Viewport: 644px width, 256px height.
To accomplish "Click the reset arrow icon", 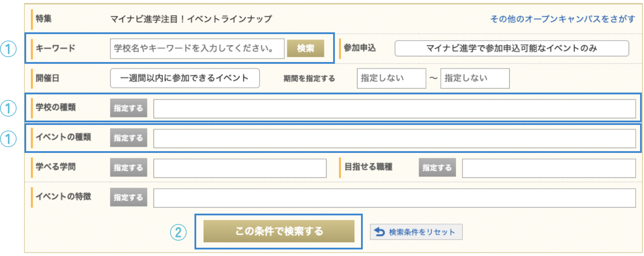I will coord(380,232).
